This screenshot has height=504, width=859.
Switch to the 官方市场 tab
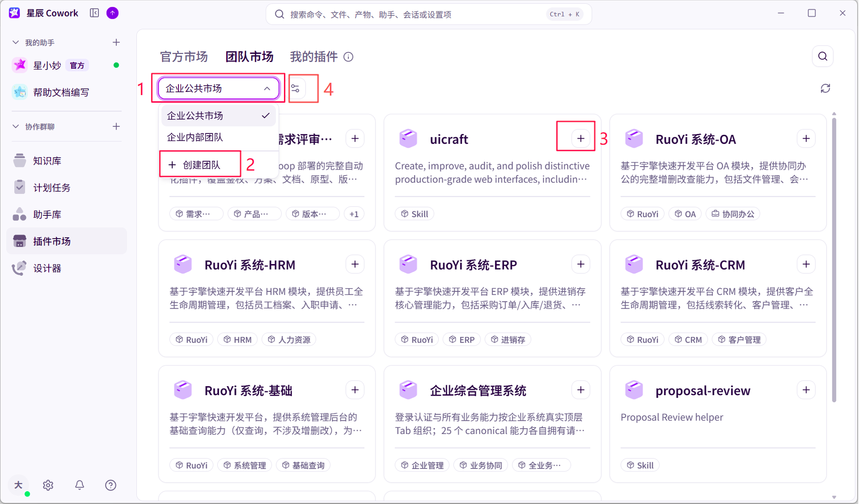(184, 57)
